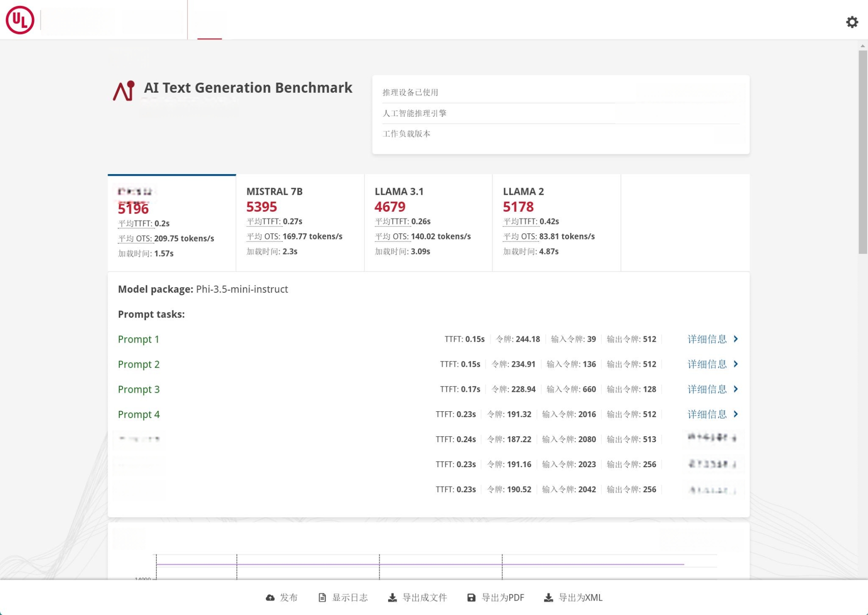Click the AI benchmark logo icon
The height and width of the screenshot is (615, 868).
tap(124, 91)
